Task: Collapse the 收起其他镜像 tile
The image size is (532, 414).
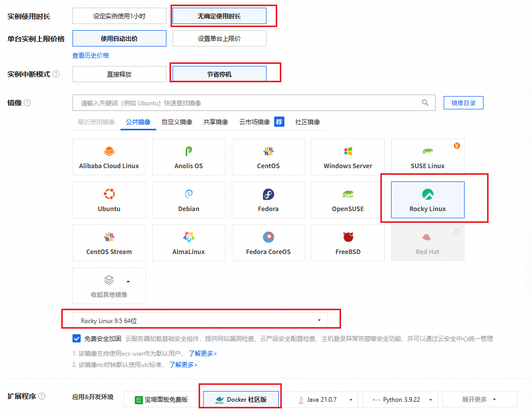Action: pyautogui.click(x=109, y=286)
